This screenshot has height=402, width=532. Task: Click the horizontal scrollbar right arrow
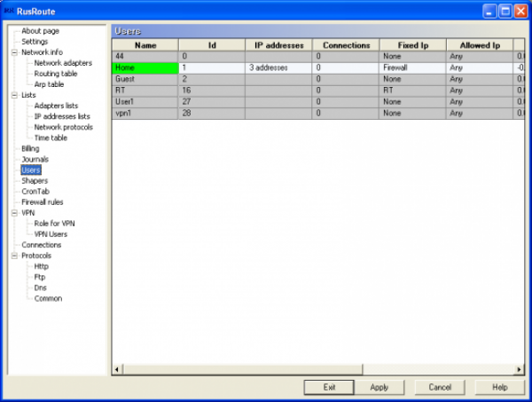[x=519, y=369]
